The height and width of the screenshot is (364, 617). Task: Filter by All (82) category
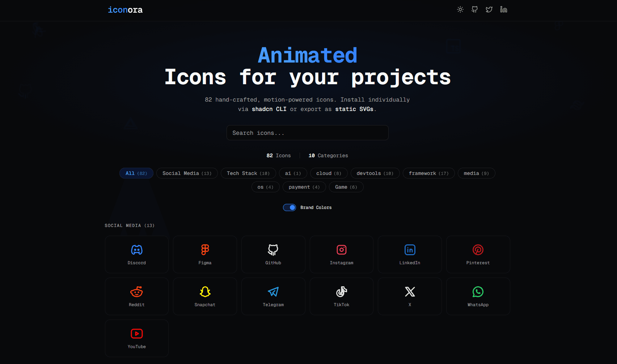coord(136,173)
